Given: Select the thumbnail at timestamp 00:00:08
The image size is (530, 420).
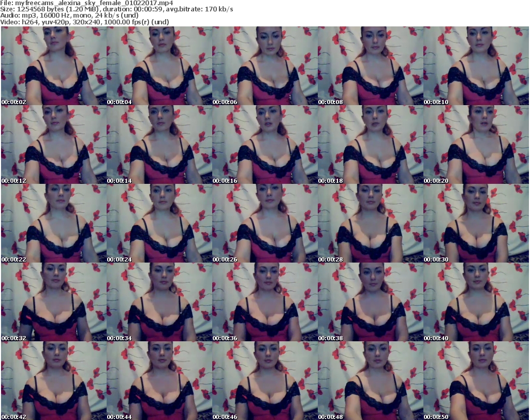Looking at the screenshot, I should (x=371, y=66).
